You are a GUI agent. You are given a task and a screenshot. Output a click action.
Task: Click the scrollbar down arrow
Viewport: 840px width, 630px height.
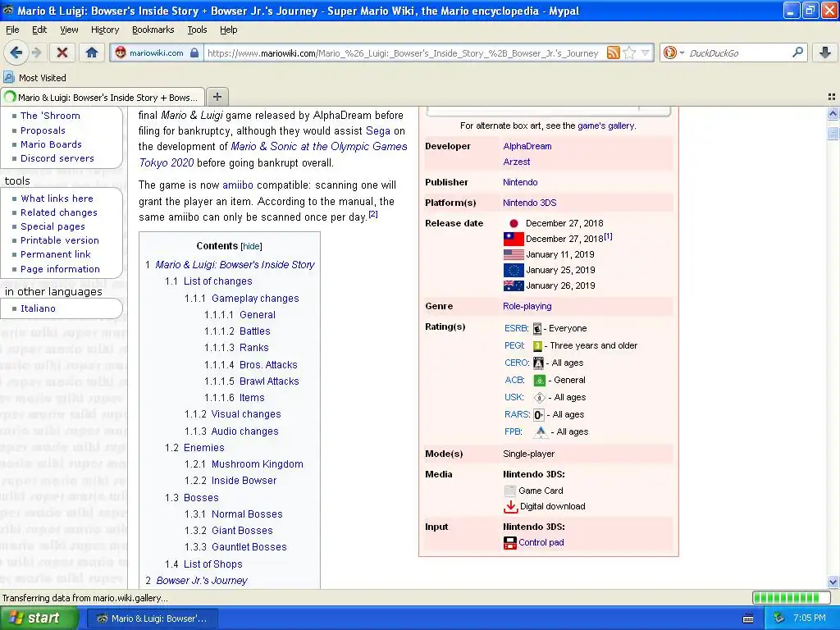pyautogui.click(x=833, y=582)
